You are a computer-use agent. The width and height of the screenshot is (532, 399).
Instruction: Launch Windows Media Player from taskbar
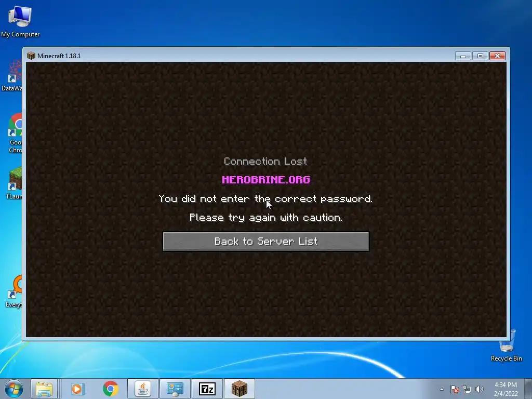(x=77, y=389)
